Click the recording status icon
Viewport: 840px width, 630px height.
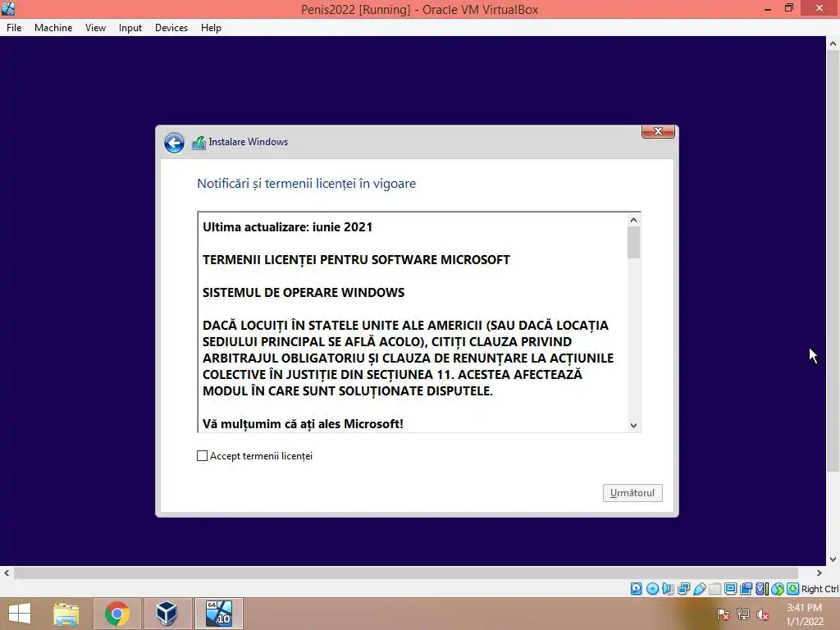pyautogui.click(x=746, y=589)
